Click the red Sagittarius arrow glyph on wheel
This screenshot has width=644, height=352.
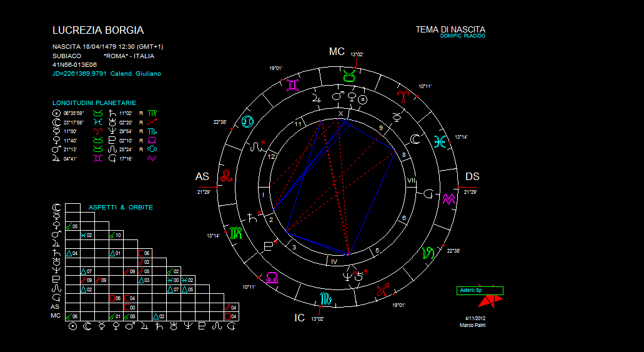coord(382,291)
